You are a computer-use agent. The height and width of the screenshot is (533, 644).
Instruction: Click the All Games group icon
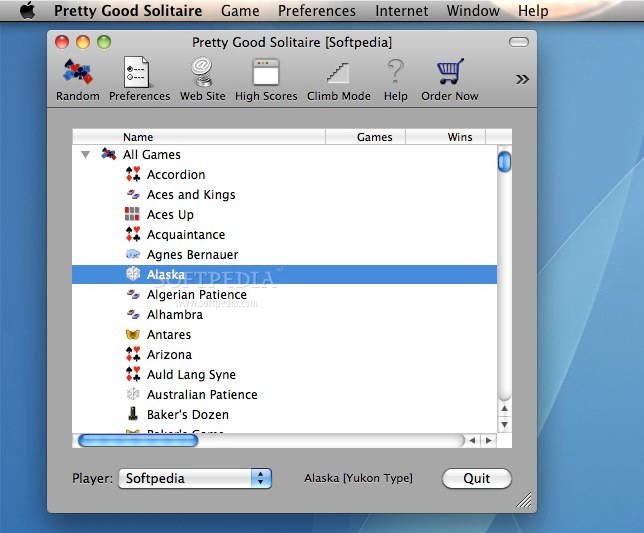[109, 154]
